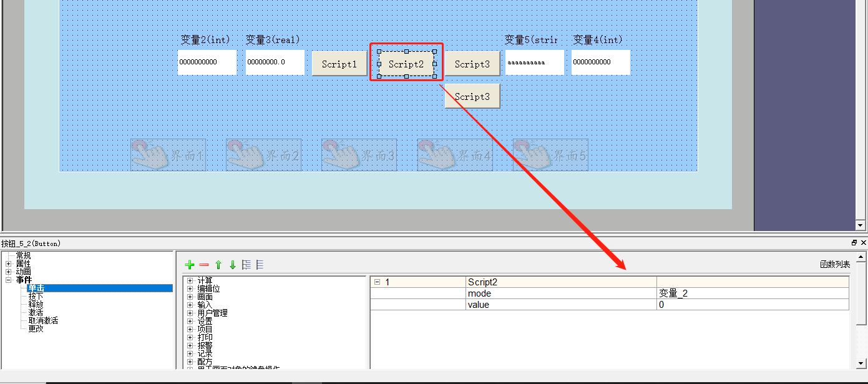Expand the 输入 function category

[190, 305]
